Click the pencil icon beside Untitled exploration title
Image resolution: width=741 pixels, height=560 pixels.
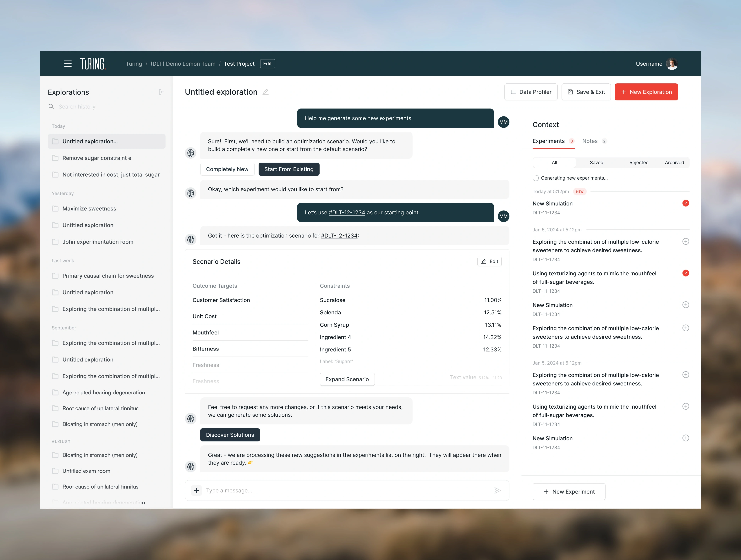coord(266,92)
